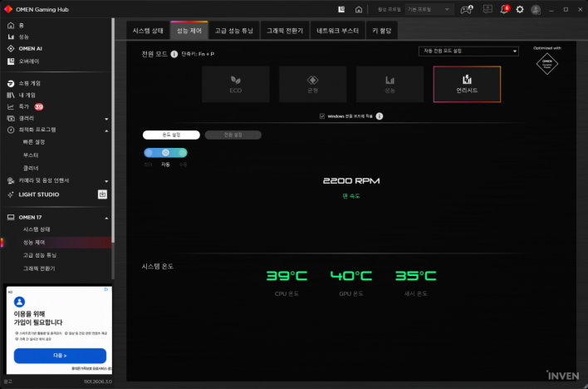Viewport: 588px width, 389px height.
Task: Click the OMEN Dynamic Power diamond logo
Action: click(x=547, y=64)
